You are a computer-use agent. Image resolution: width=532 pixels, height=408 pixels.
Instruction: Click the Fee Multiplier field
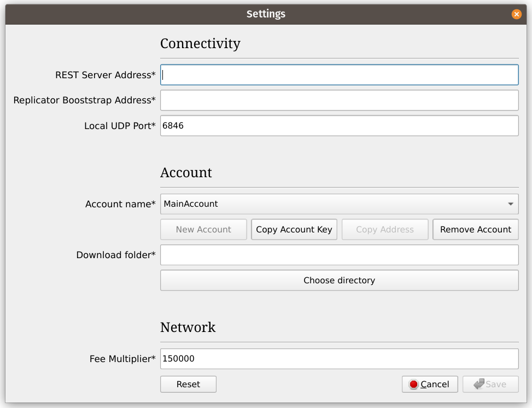[x=340, y=359]
